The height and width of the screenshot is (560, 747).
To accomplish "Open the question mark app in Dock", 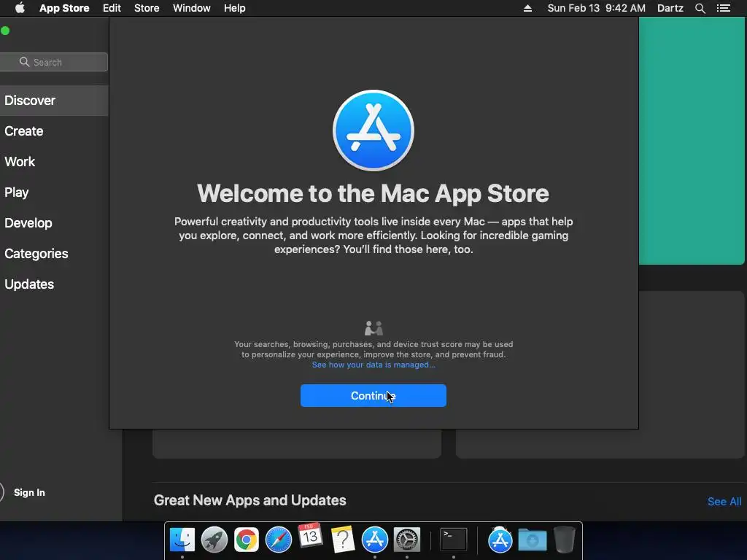I will pos(343,540).
